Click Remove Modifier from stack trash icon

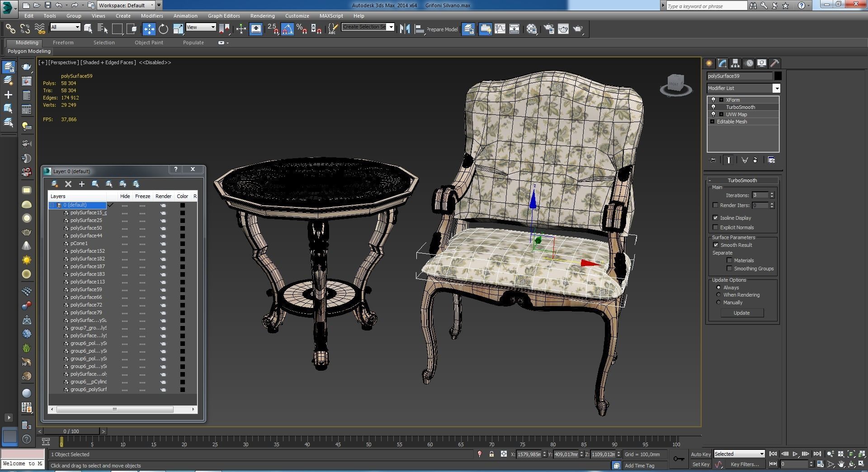pyautogui.click(x=755, y=160)
